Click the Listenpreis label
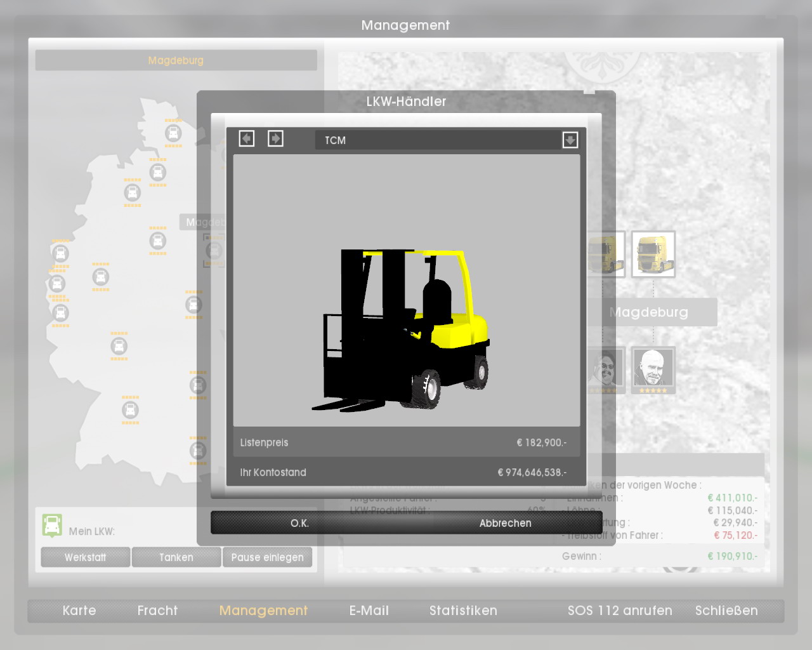This screenshot has width=812, height=650. pos(264,442)
